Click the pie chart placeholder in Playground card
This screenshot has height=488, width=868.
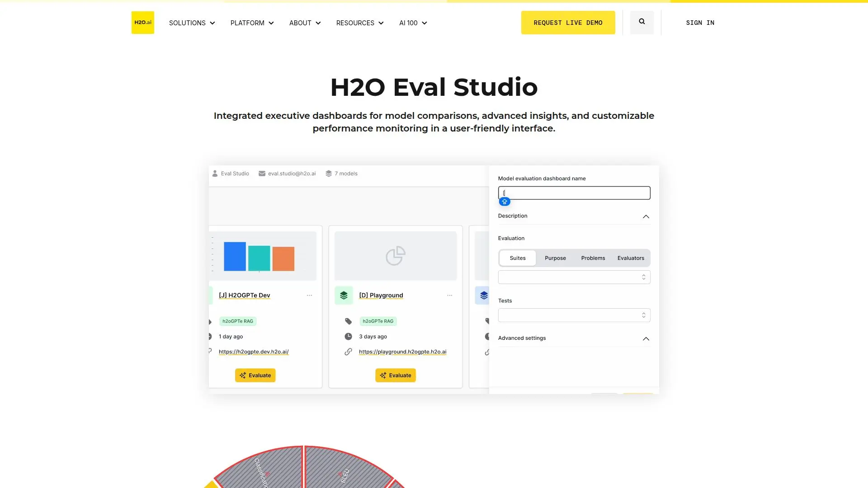pyautogui.click(x=396, y=256)
